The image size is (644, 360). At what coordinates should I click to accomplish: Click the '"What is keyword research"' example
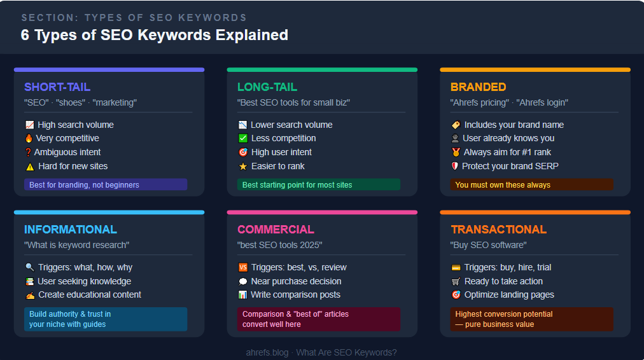[77, 245]
